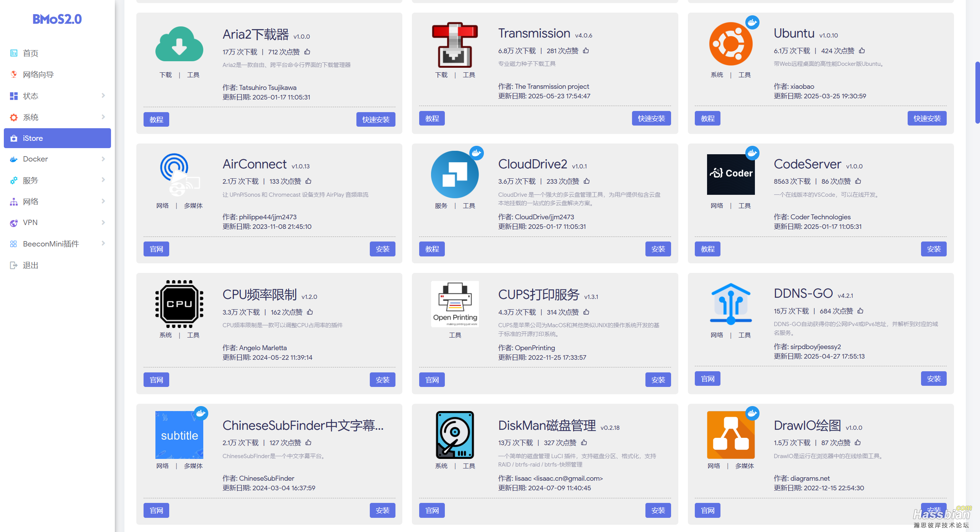Install DDNS-GO with 安装 button
The height and width of the screenshot is (532, 980).
click(x=934, y=379)
